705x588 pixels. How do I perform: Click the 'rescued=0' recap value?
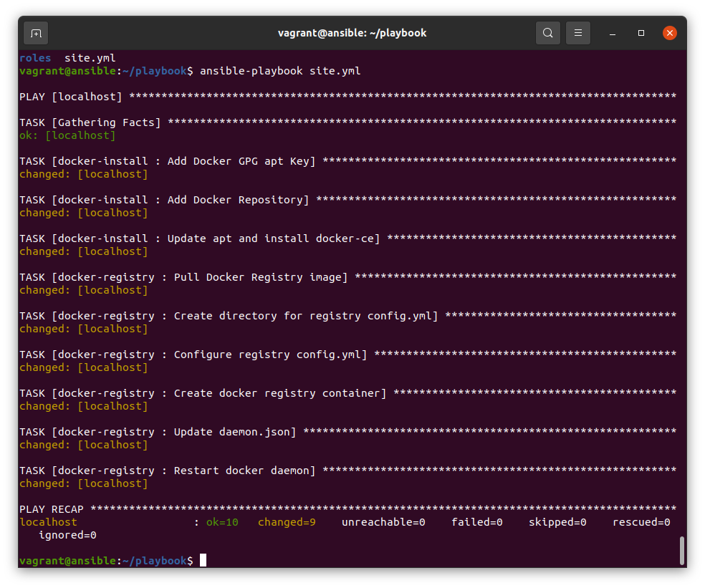point(641,522)
